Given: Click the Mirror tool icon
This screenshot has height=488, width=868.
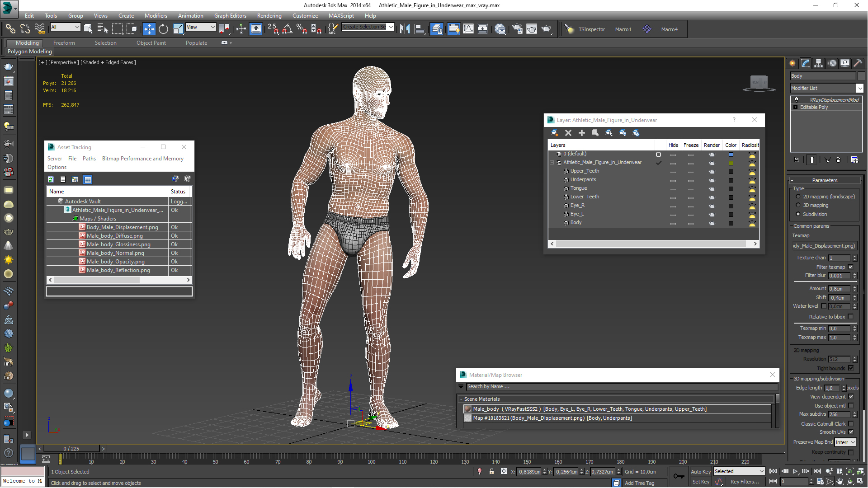Looking at the screenshot, I should pyautogui.click(x=405, y=29).
